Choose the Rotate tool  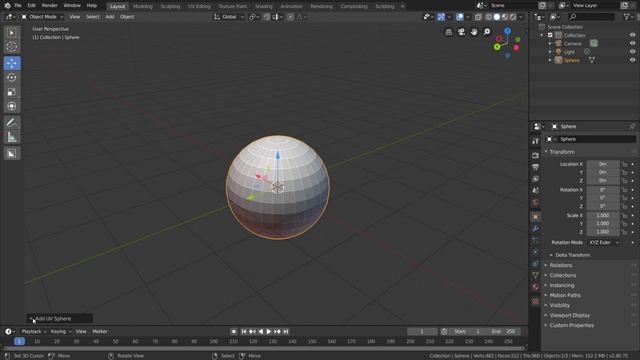[x=12, y=77]
